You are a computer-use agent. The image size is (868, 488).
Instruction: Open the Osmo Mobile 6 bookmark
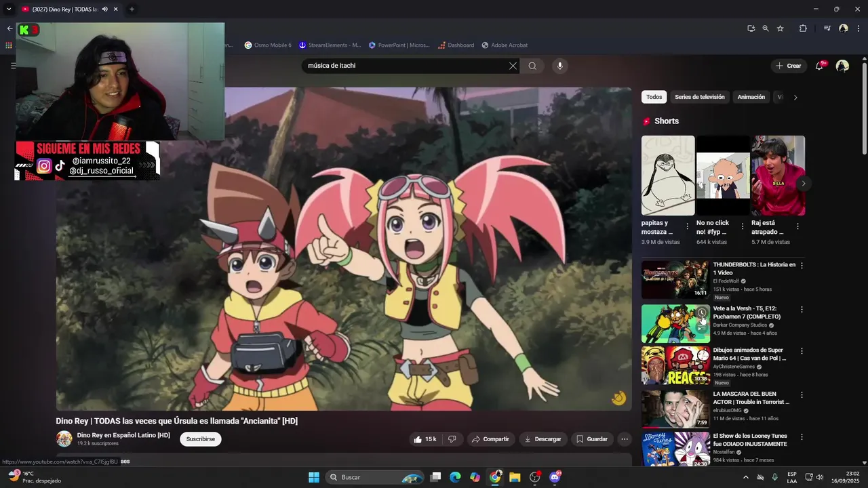click(268, 45)
